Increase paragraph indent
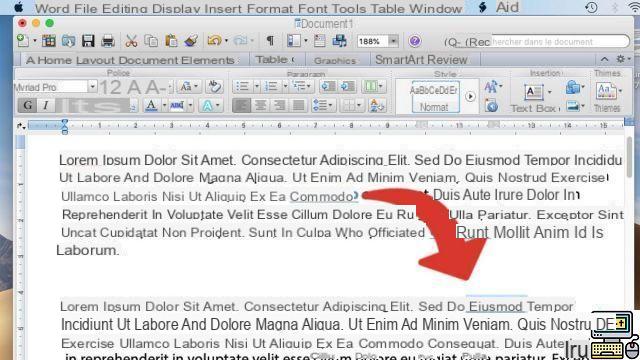 [x=348, y=87]
